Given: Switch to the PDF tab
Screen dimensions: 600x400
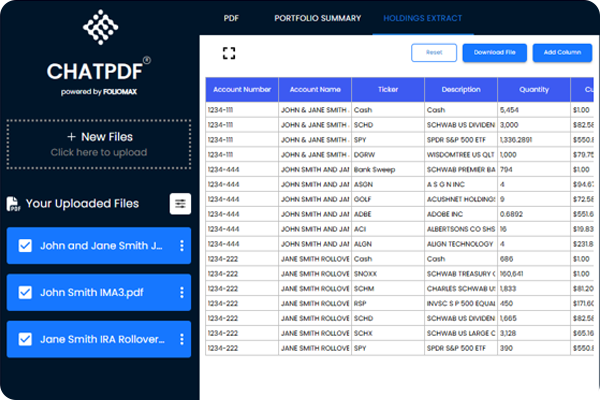Looking at the screenshot, I should (231, 18).
